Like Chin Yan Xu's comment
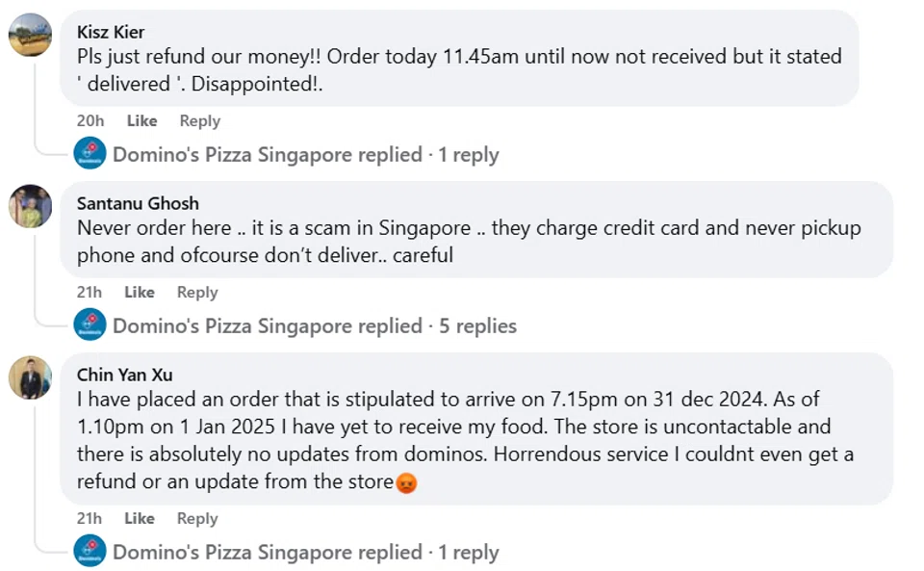 pyautogui.click(x=140, y=519)
